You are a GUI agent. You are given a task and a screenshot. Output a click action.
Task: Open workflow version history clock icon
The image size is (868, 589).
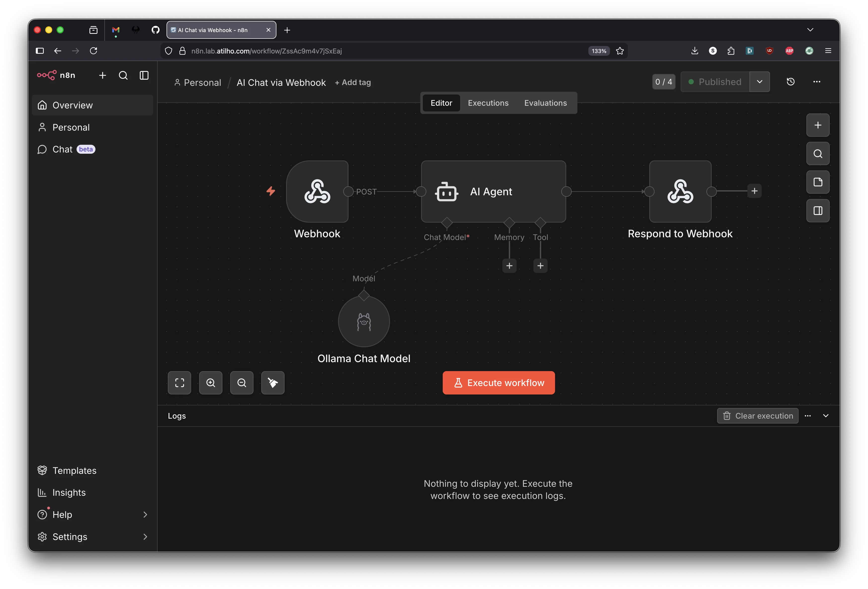tap(791, 82)
